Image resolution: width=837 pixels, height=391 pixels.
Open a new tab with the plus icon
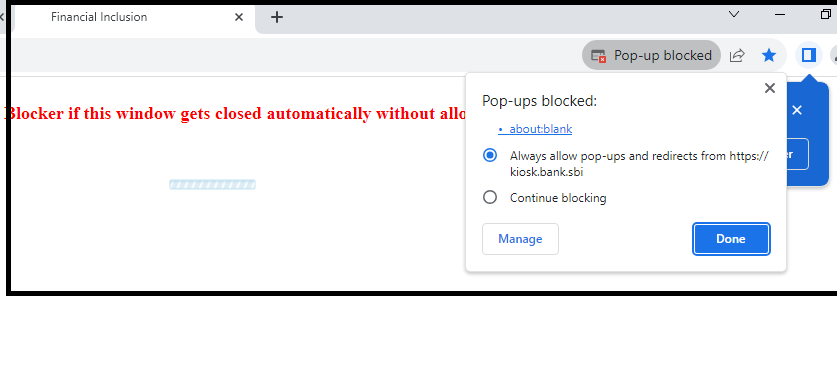(277, 17)
